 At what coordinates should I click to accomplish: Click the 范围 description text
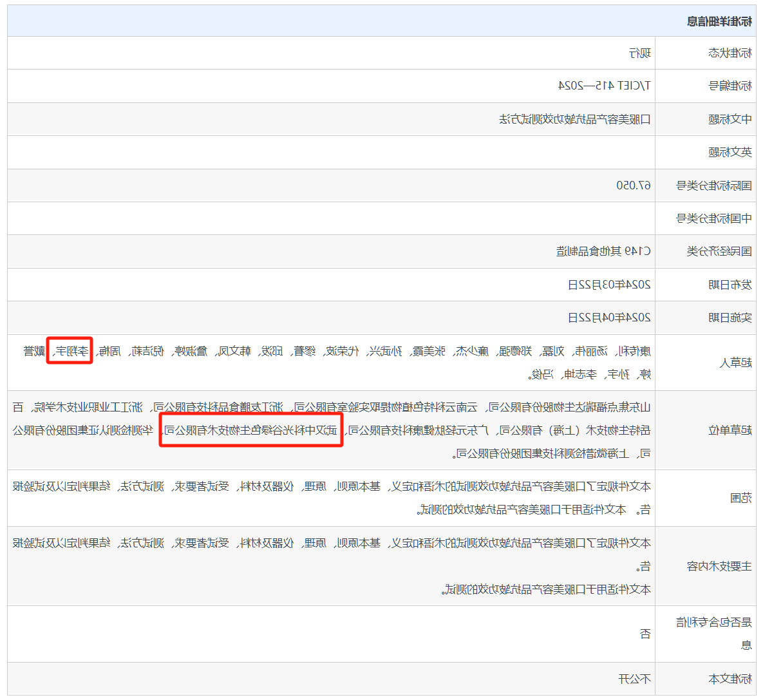332,498
